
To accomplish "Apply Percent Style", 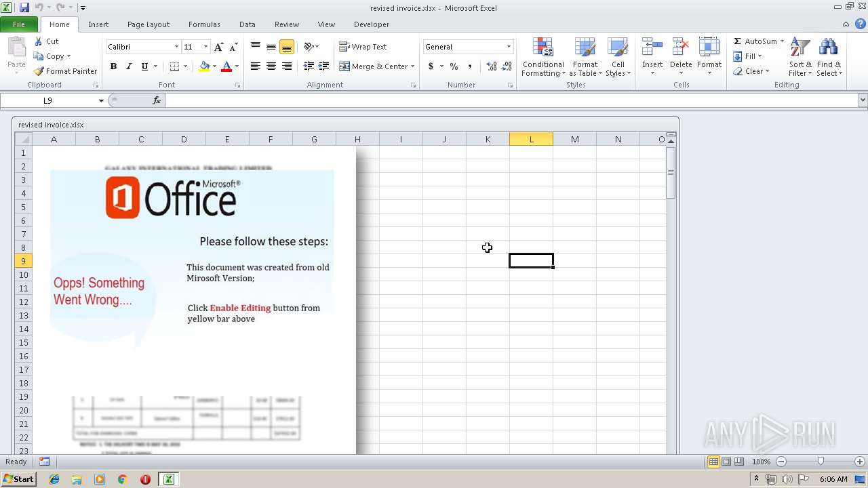I will [x=454, y=66].
